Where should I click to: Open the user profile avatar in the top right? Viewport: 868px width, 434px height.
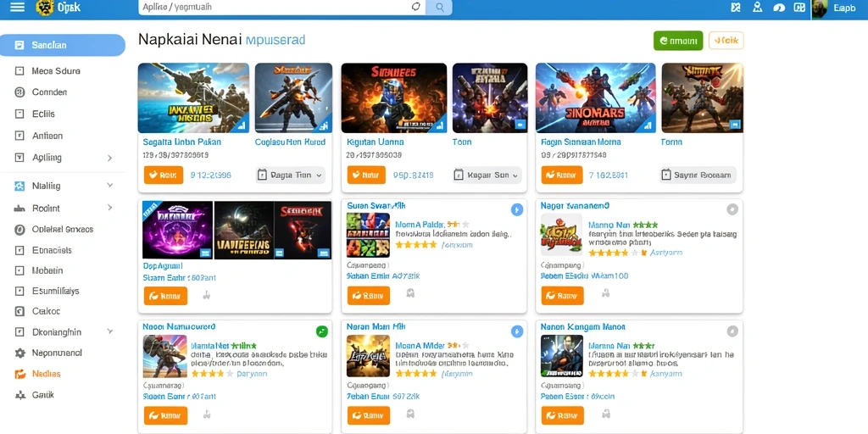pyautogui.click(x=820, y=8)
